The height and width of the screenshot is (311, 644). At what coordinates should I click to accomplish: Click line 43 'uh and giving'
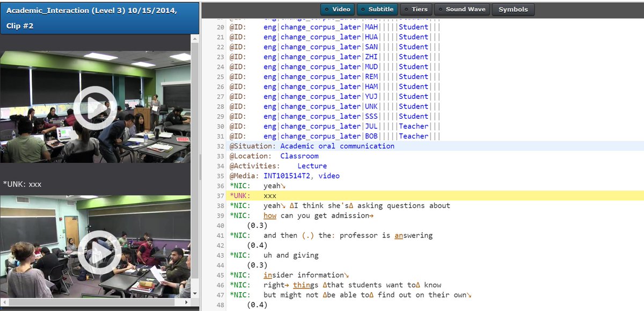tap(291, 255)
